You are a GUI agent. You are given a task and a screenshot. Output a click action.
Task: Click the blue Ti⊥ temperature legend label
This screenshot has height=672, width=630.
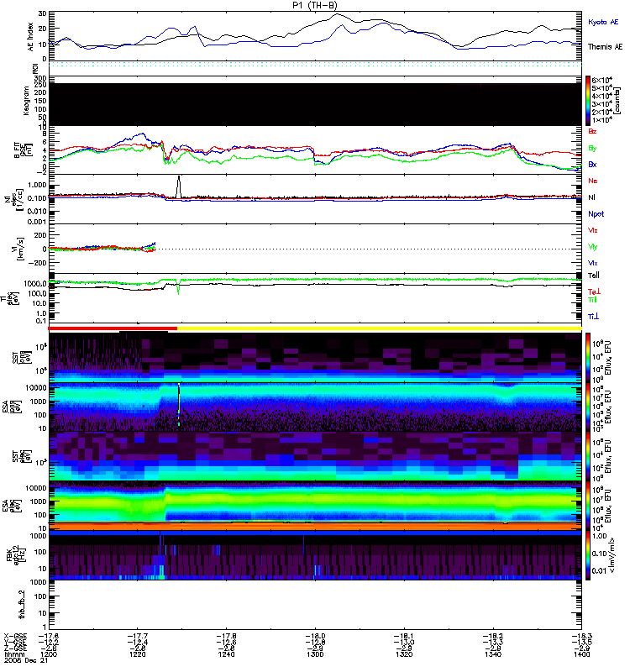[x=593, y=317]
